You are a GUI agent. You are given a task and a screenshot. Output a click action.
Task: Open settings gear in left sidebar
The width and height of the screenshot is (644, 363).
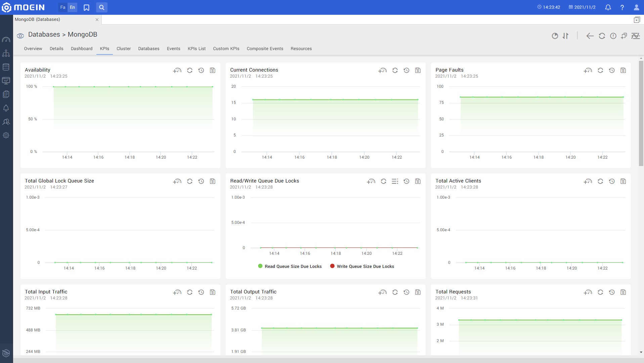(x=6, y=135)
